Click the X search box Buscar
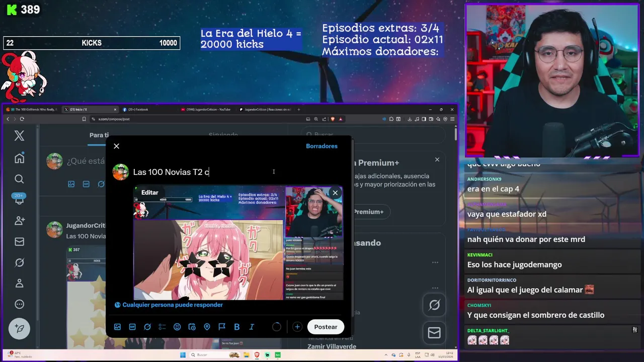This screenshot has height=362, width=644. pyautogui.click(x=375, y=135)
